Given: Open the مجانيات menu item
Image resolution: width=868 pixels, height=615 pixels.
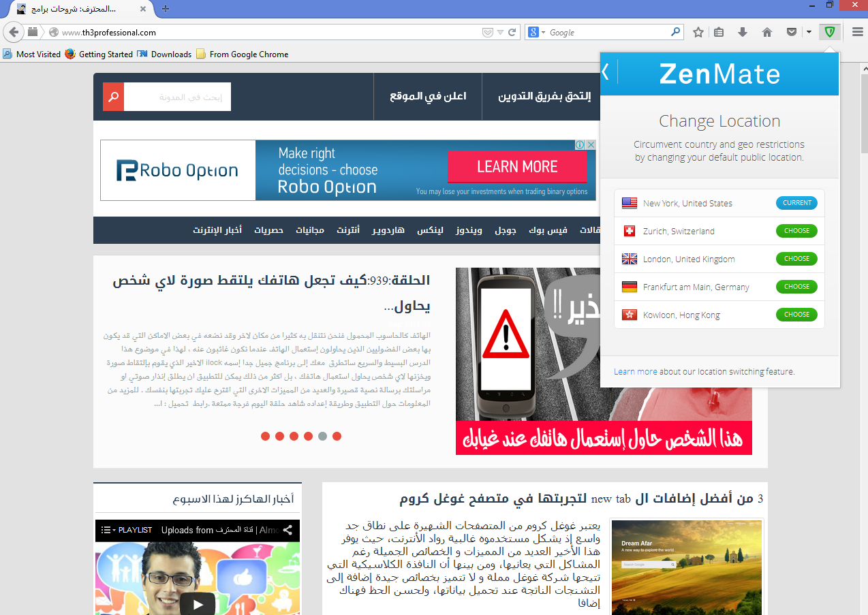Looking at the screenshot, I should pyautogui.click(x=310, y=230).
